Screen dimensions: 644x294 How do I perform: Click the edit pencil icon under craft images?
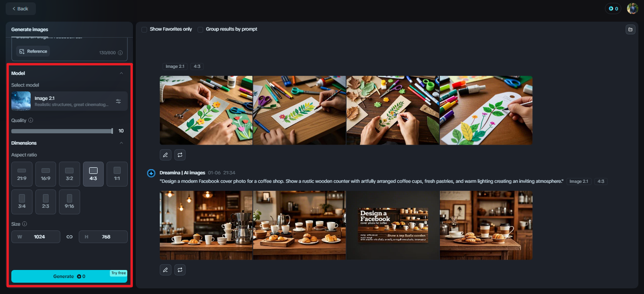[x=165, y=155]
